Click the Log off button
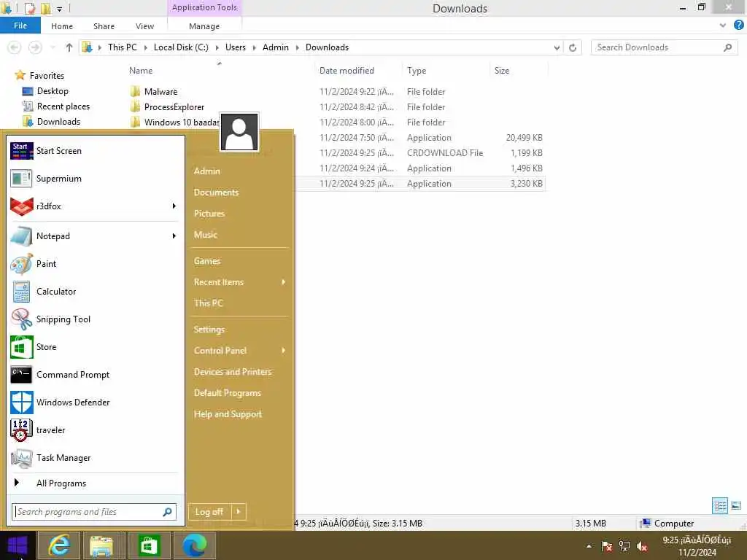The image size is (747, 560). pos(210,512)
